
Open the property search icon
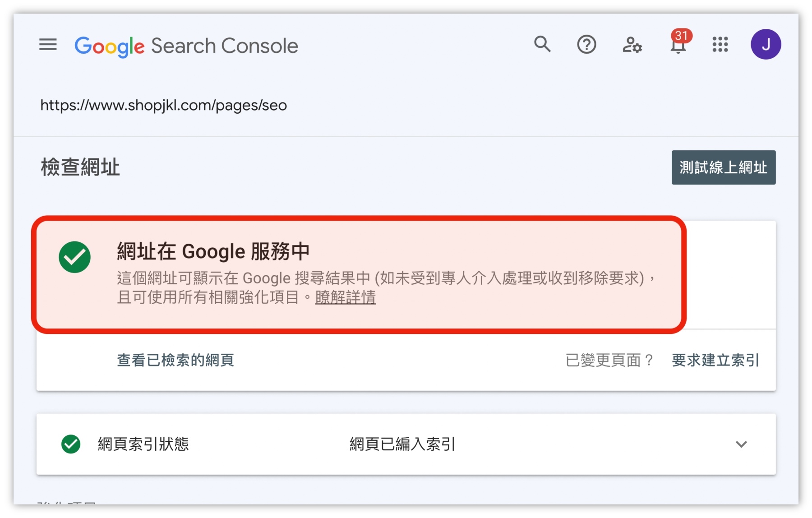[542, 44]
